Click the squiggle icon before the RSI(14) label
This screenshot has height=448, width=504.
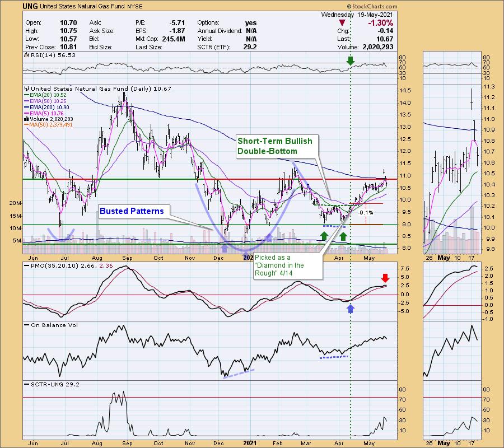[27, 55]
